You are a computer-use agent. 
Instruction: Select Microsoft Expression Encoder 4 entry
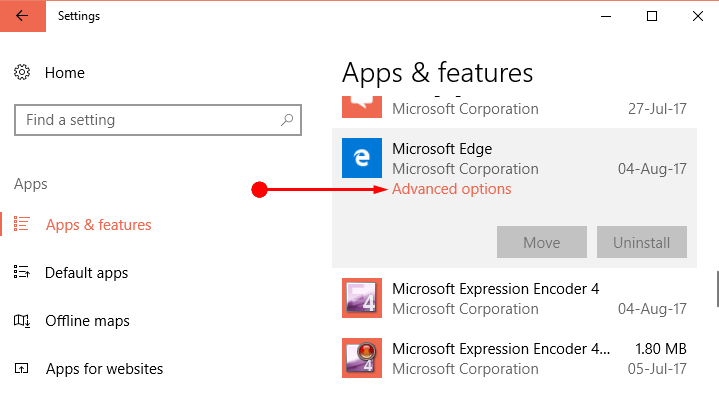click(514, 298)
